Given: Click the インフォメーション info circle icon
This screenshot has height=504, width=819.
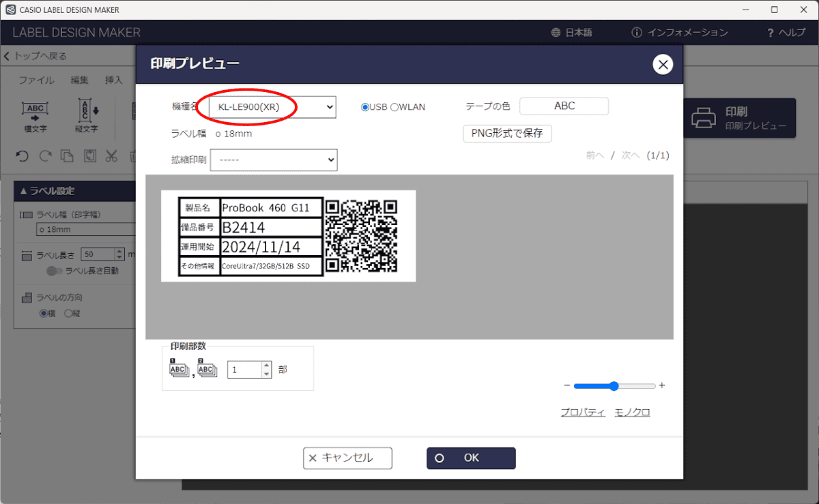Looking at the screenshot, I should pyautogui.click(x=637, y=33).
